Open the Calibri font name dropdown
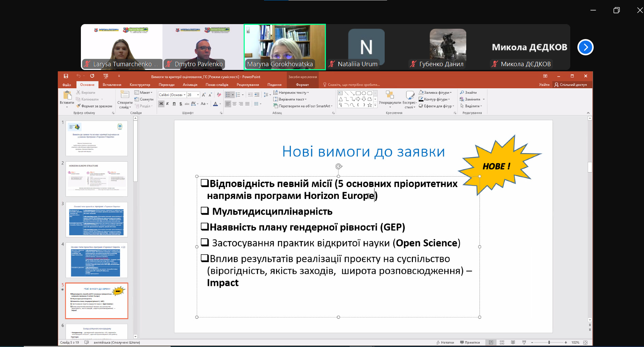This screenshot has width=644, height=347. pos(185,95)
